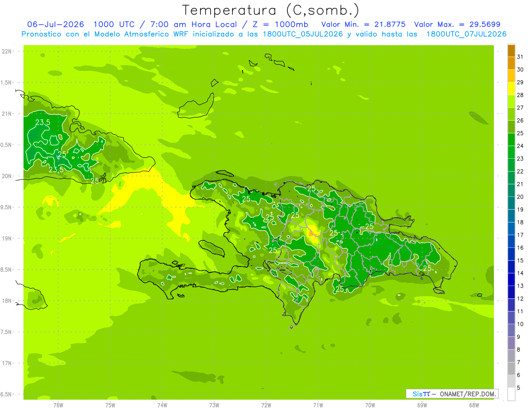Click the yellow swatch between 27 and 28

pyautogui.click(x=511, y=102)
